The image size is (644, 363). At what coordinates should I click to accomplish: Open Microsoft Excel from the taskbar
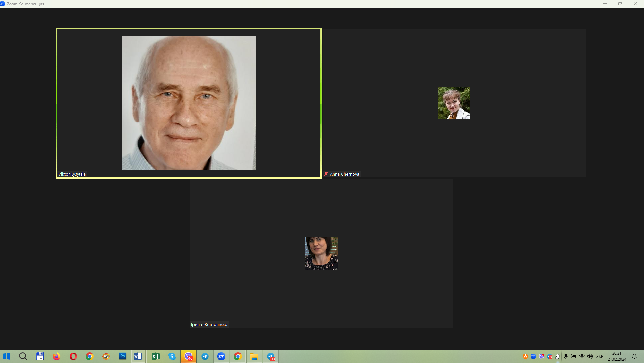(x=155, y=356)
